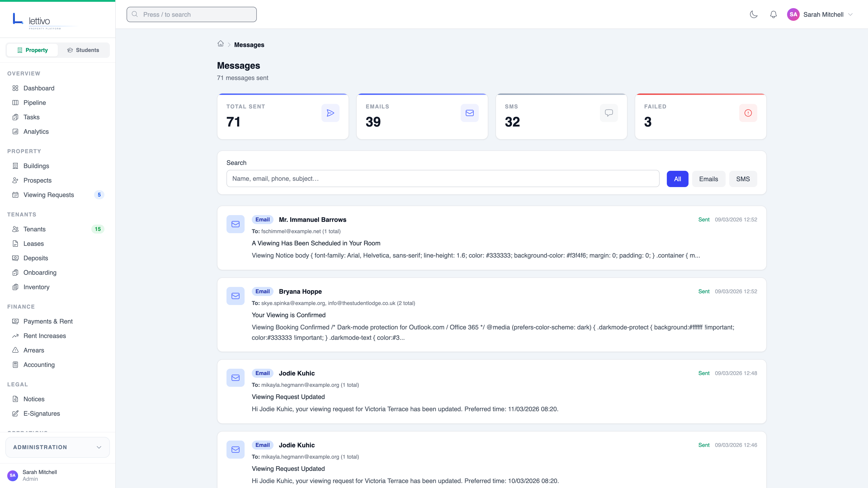Open Leases from the sidebar
Viewport: 868px width, 488px height.
(33, 244)
